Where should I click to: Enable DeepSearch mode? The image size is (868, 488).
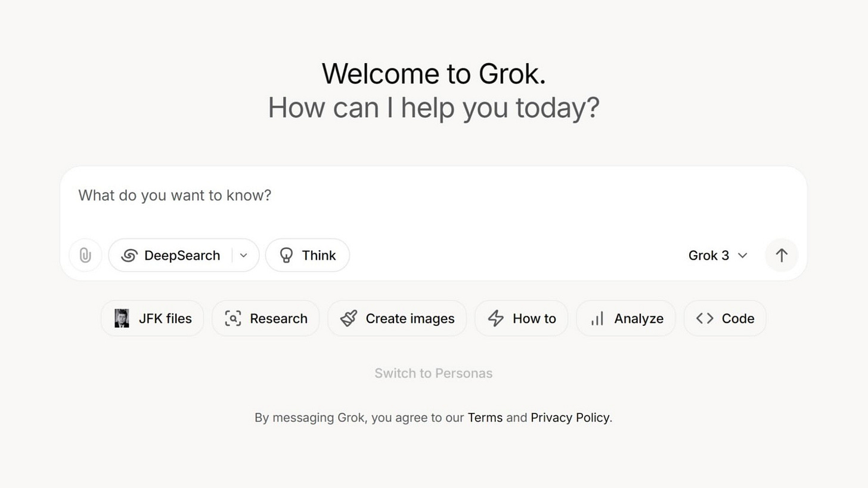[x=170, y=255]
